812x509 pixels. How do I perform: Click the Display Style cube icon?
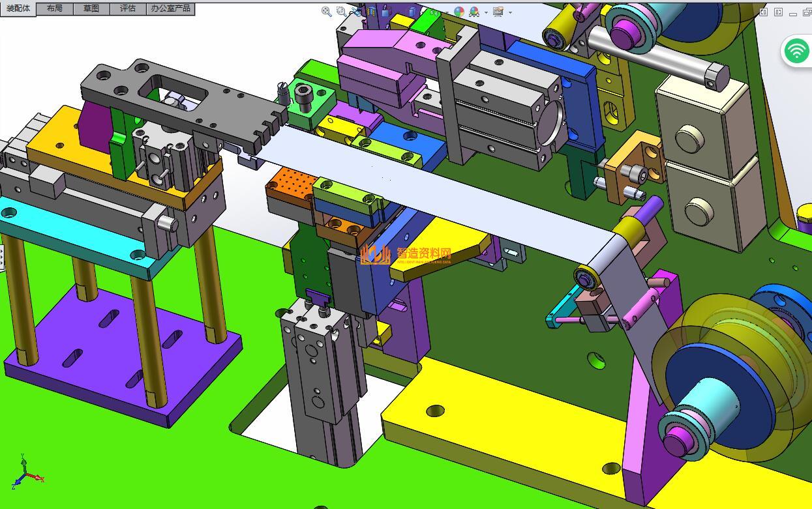pos(412,11)
